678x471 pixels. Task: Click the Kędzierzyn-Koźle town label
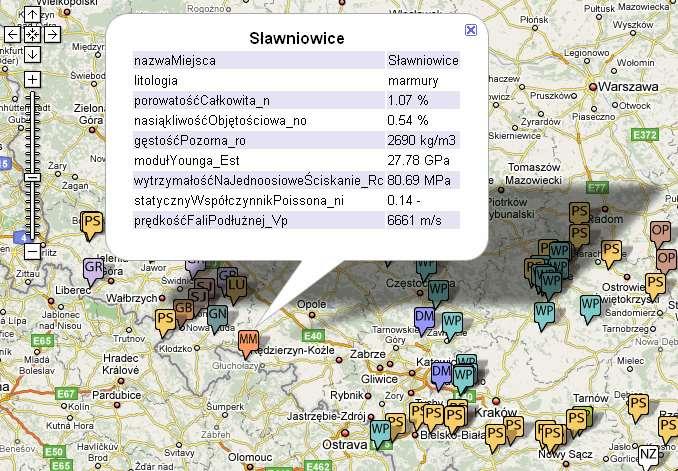coord(294,350)
